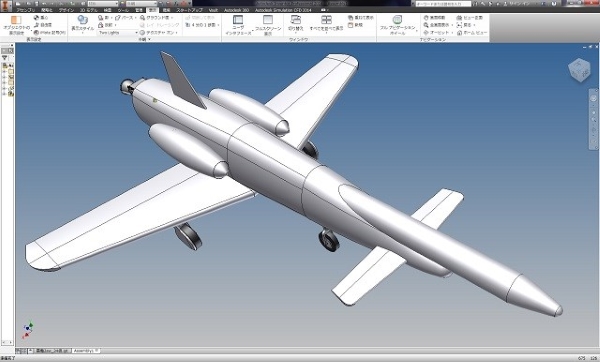Expand the last node in browser tree

(x=4, y=93)
